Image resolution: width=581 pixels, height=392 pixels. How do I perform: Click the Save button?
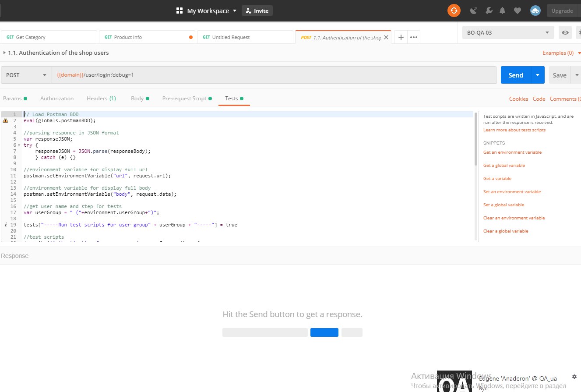click(x=560, y=75)
